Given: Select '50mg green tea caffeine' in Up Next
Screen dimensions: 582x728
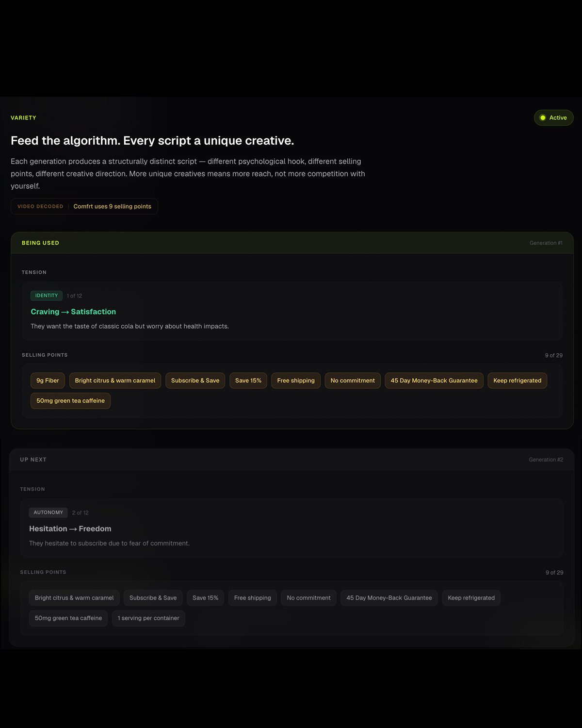Looking at the screenshot, I should 68,618.
